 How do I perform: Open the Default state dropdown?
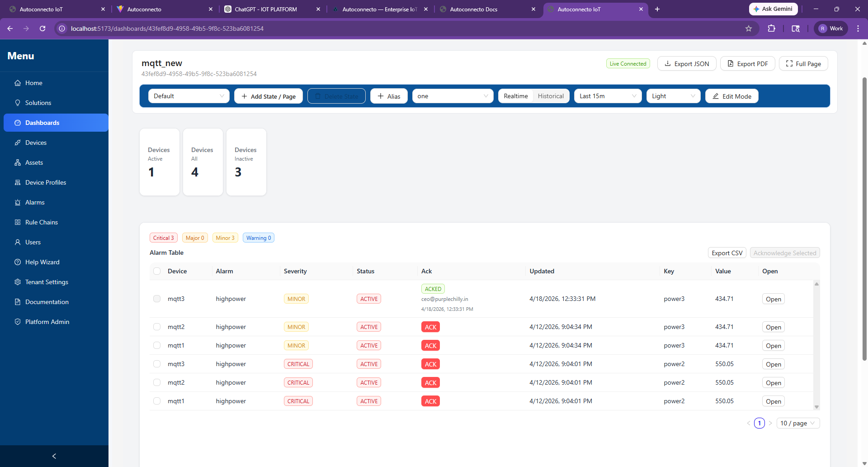point(189,96)
